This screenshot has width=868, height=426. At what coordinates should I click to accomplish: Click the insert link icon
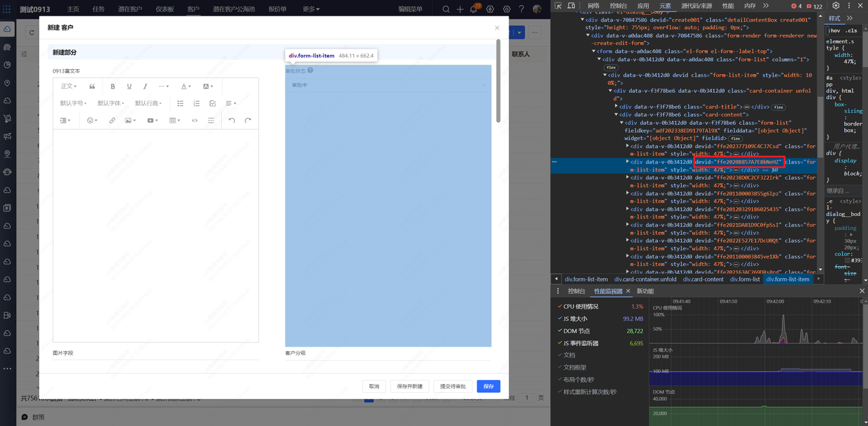click(x=113, y=120)
